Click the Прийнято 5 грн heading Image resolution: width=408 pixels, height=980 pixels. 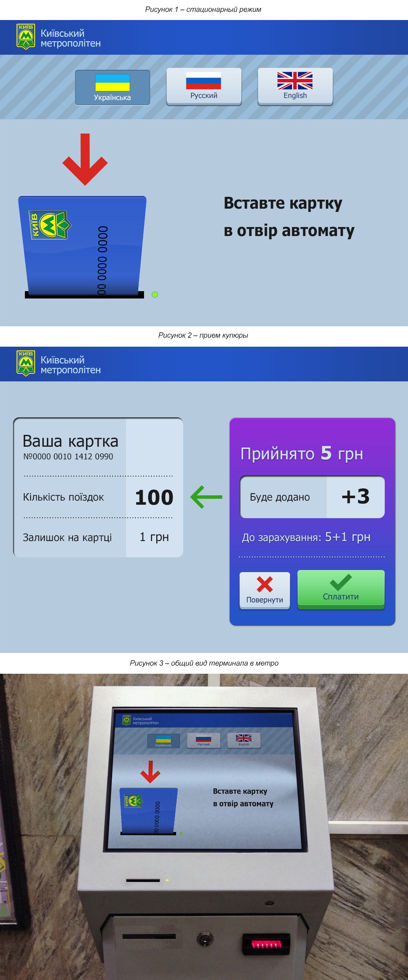[302, 453]
